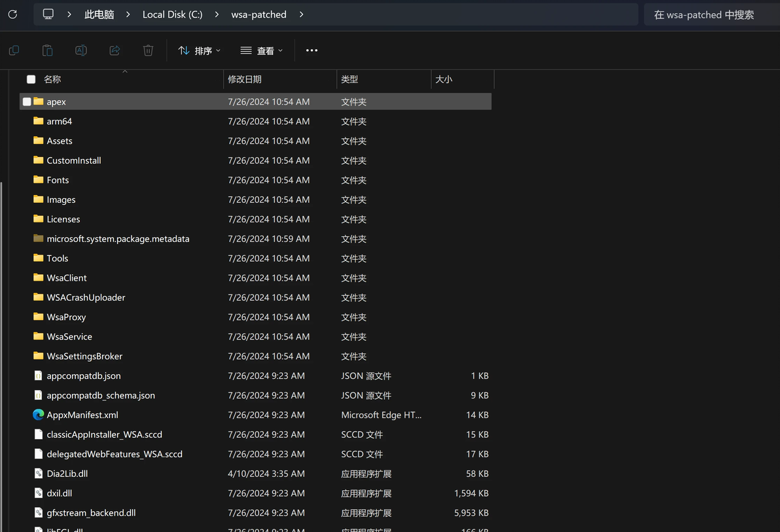Expand the chevron after 此电脑
Screen dimensions: 780x532
coord(128,14)
